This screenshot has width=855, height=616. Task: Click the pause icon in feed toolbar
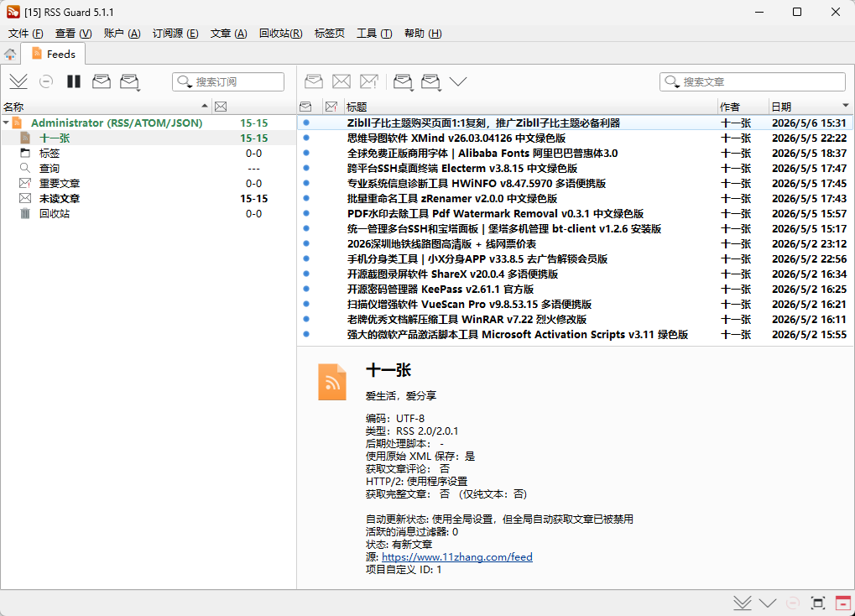[74, 82]
